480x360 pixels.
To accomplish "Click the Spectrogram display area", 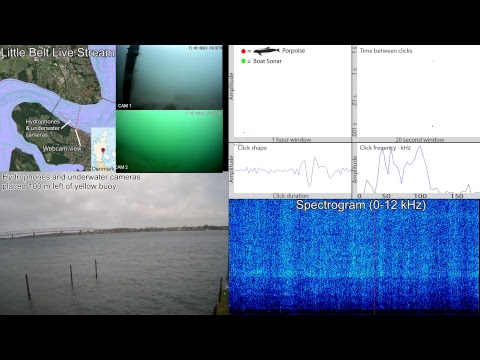I will coord(354,257).
